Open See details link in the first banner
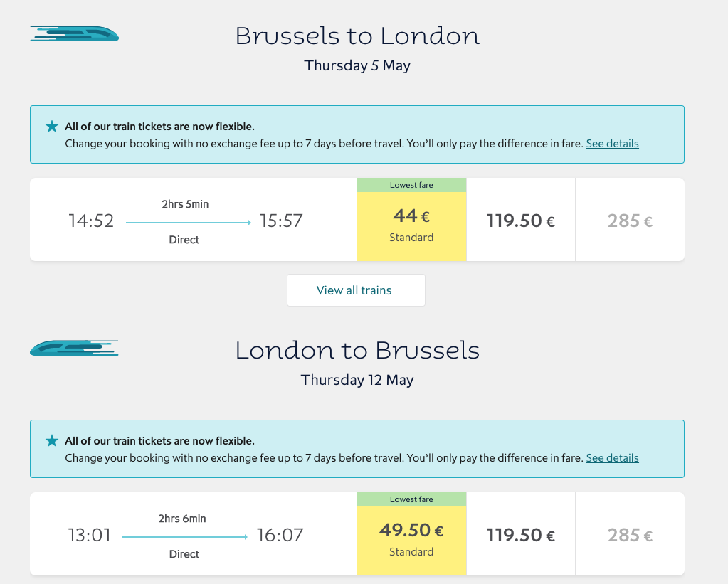The image size is (728, 584). [x=612, y=144]
